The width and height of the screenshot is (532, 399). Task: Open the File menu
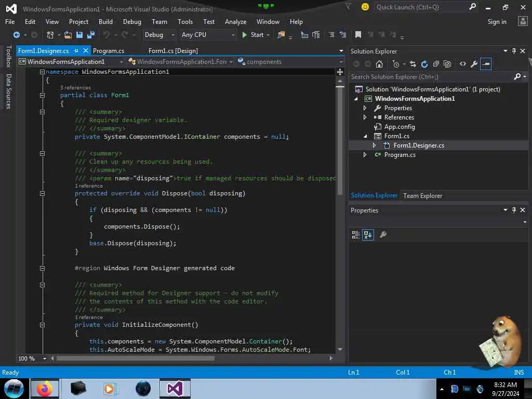(10, 22)
